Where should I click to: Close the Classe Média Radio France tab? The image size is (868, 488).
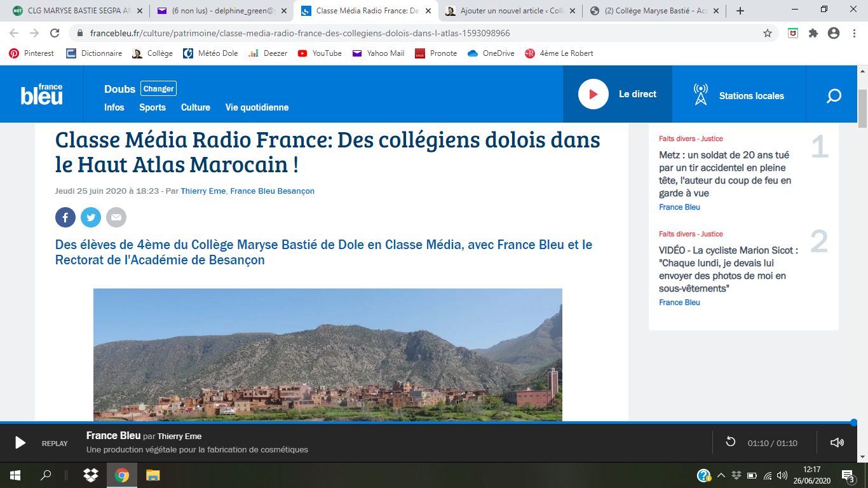point(428,11)
